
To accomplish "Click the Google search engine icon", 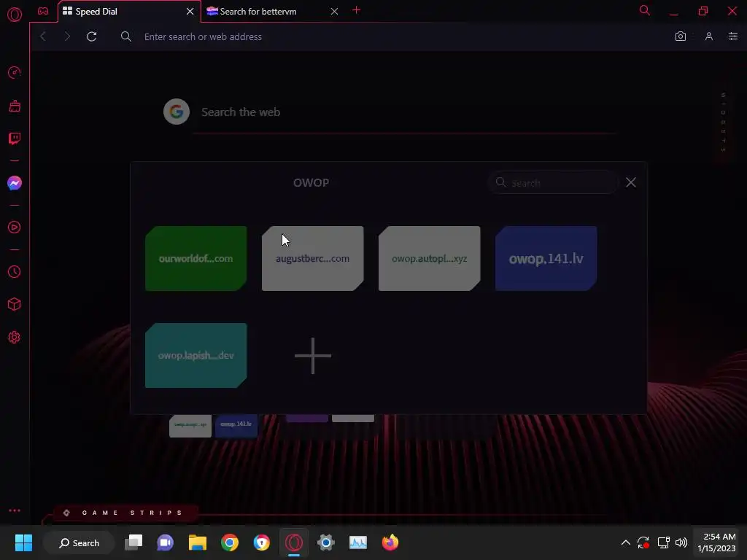I will tap(177, 112).
